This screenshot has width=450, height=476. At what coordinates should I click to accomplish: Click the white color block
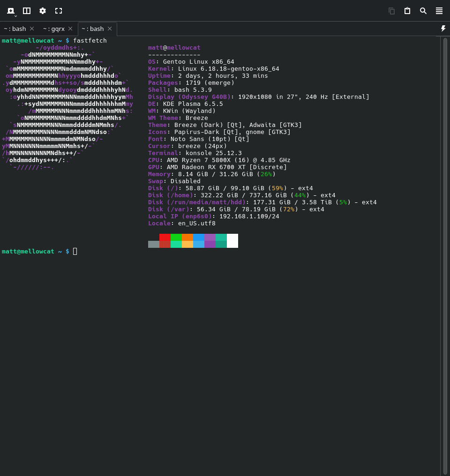point(232,241)
